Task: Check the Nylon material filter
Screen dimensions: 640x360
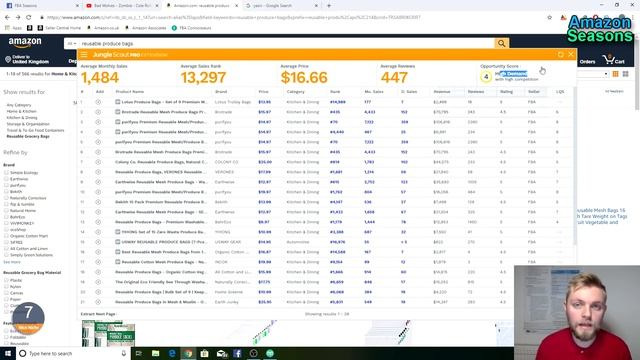Action: pos(6,287)
